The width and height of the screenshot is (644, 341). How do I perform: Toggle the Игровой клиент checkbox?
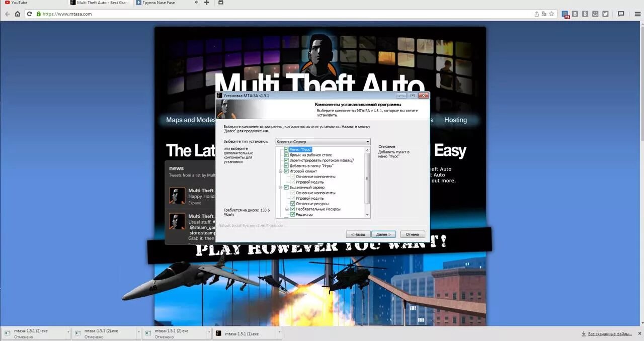point(286,171)
